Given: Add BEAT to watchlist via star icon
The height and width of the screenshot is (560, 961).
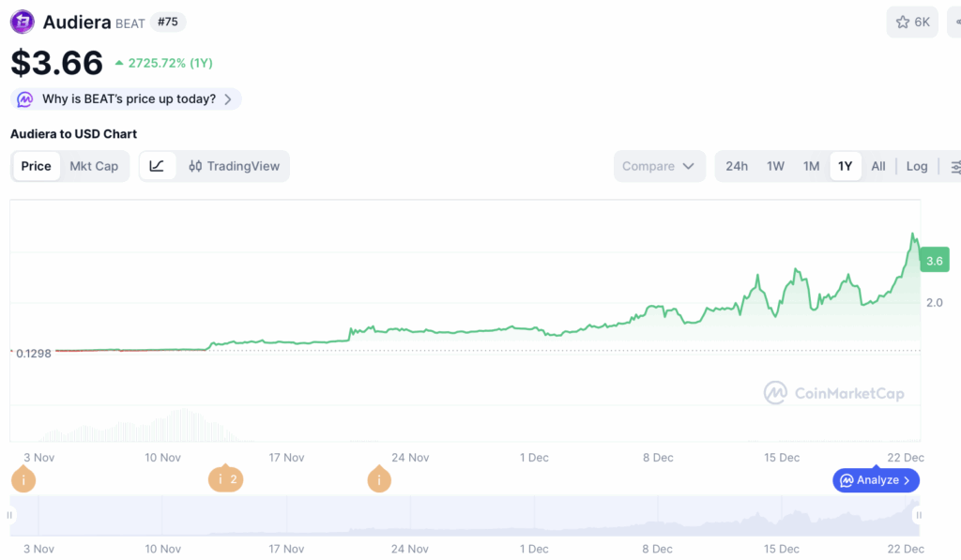Looking at the screenshot, I should 902,23.
